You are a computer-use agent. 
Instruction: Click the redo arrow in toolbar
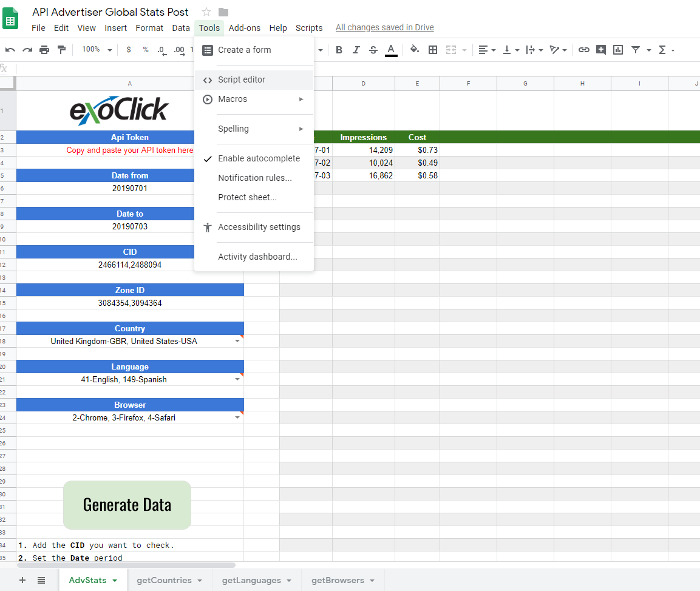point(27,50)
